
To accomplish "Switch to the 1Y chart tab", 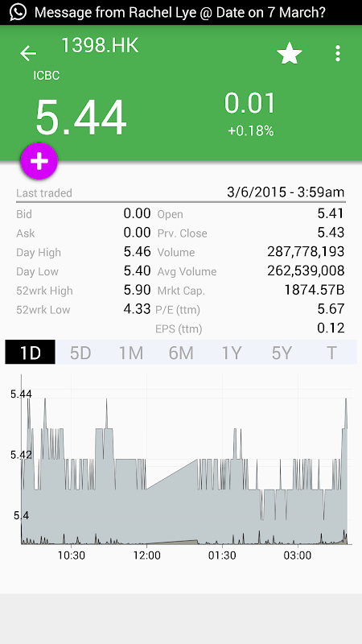I will (231, 353).
